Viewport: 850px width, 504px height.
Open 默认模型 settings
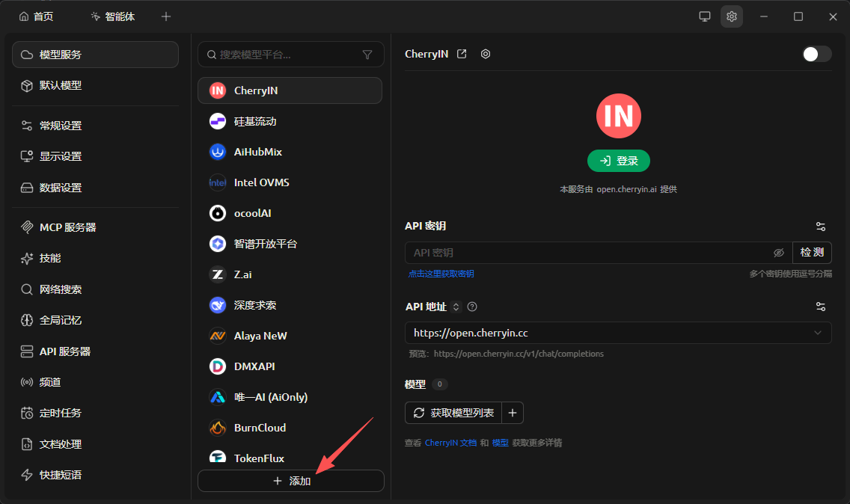(x=96, y=86)
